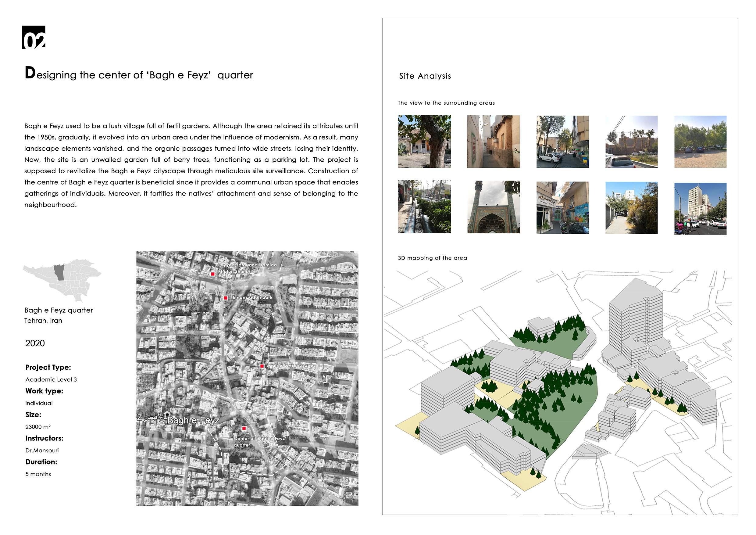Click the black 02 page number badge

point(34,37)
